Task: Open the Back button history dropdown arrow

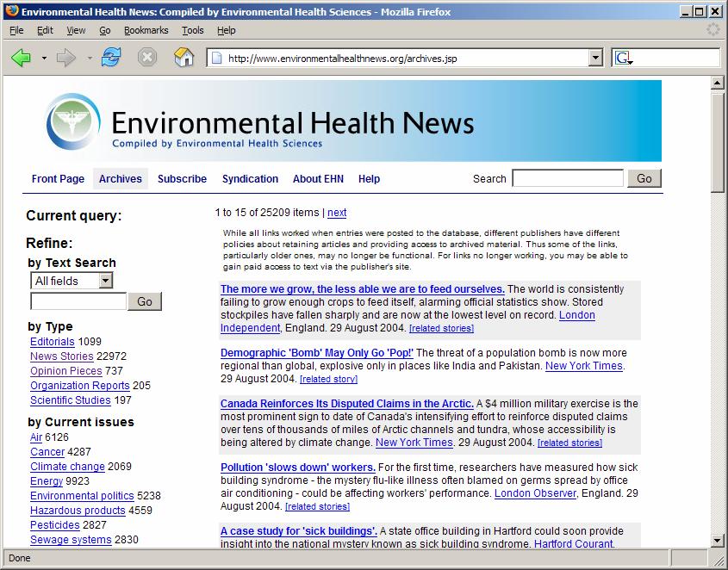Action: coord(44,59)
